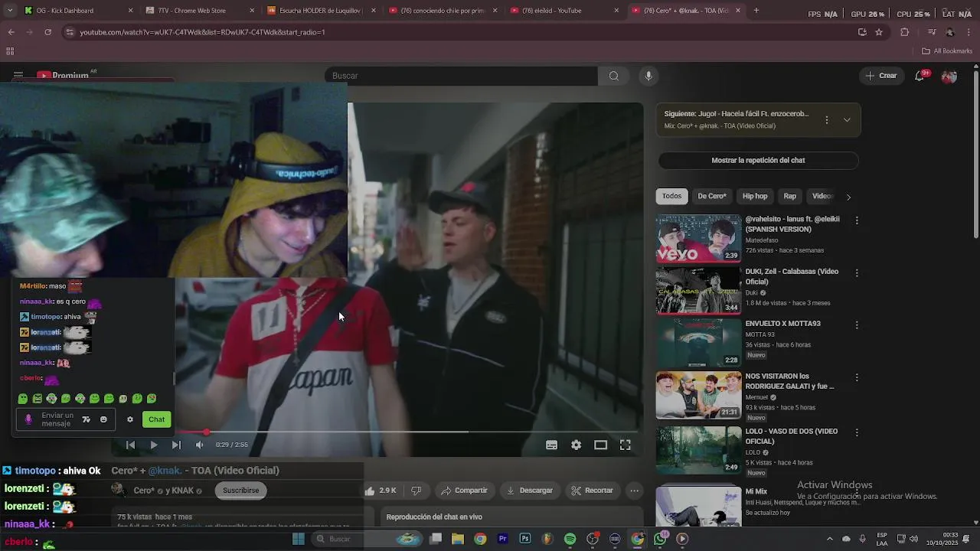Viewport: 980px width, 551px height.
Task: Open the browser extensions puzzle icon
Action: (904, 32)
